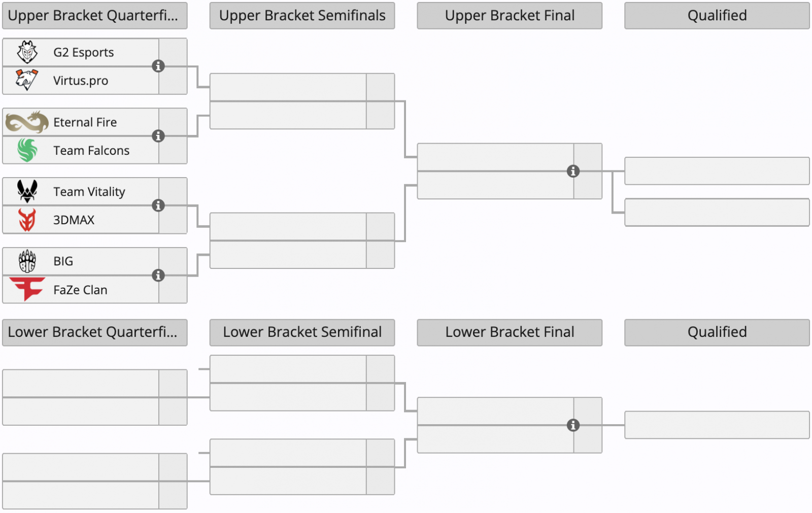The width and height of the screenshot is (812, 513).
Task: Open the FaZe Clan team link
Action: click(80, 290)
